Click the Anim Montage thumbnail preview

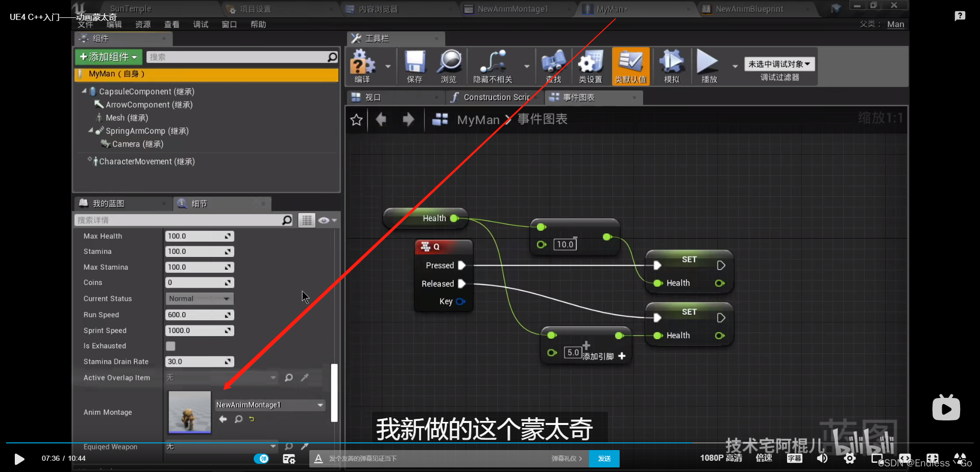(x=189, y=412)
